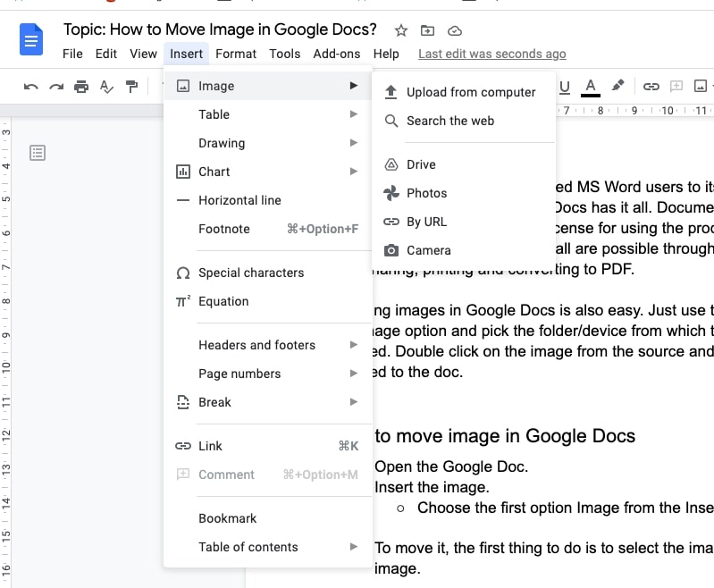Open the File menu
714x588 pixels.
pyautogui.click(x=72, y=54)
